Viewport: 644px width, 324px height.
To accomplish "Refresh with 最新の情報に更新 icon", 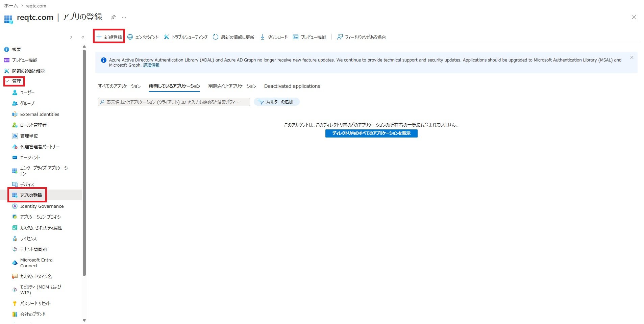I will point(216,37).
